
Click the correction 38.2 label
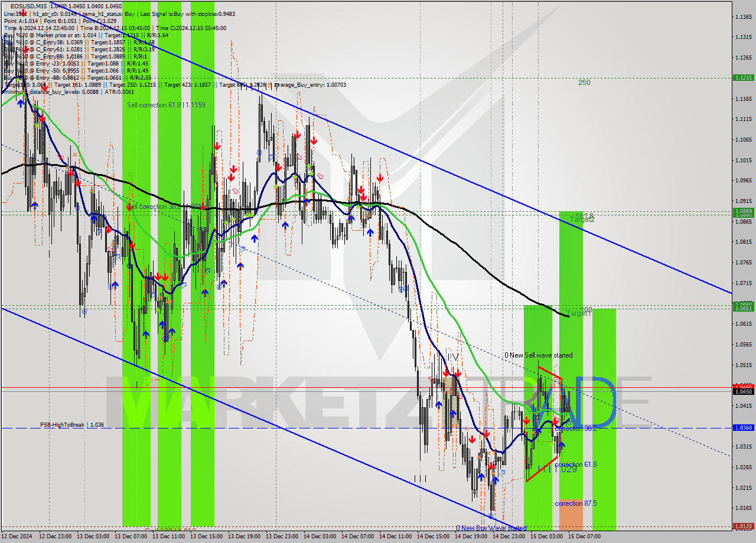(x=576, y=428)
